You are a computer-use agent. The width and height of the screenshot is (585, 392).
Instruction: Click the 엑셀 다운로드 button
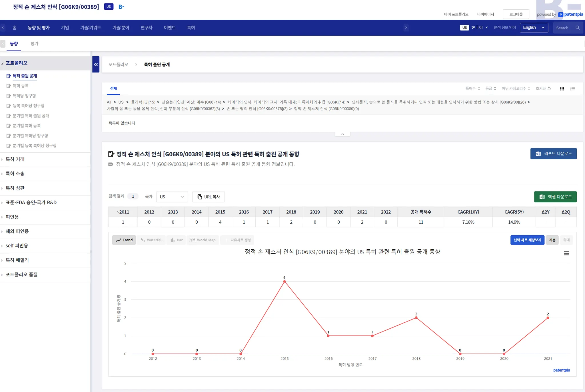555,197
